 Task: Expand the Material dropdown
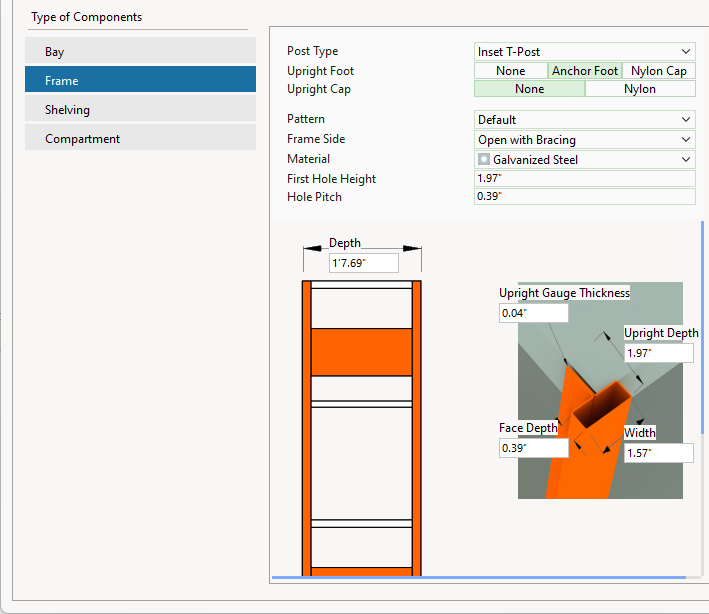pyautogui.click(x=584, y=160)
